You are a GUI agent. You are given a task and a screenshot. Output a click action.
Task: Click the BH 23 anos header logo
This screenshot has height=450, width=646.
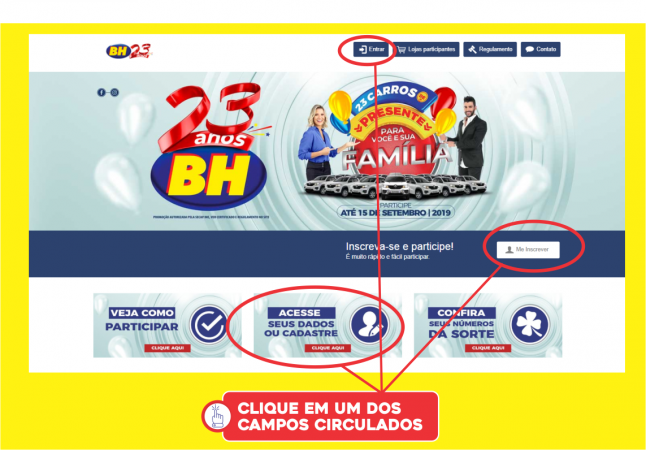tap(129, 51)
